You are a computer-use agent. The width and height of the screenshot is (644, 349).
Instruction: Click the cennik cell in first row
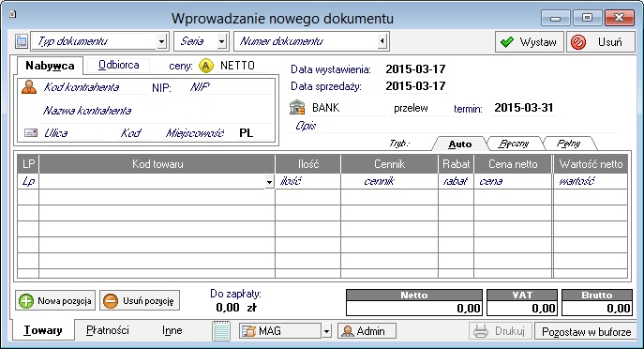pyautogui.click(x=389, y=181)
